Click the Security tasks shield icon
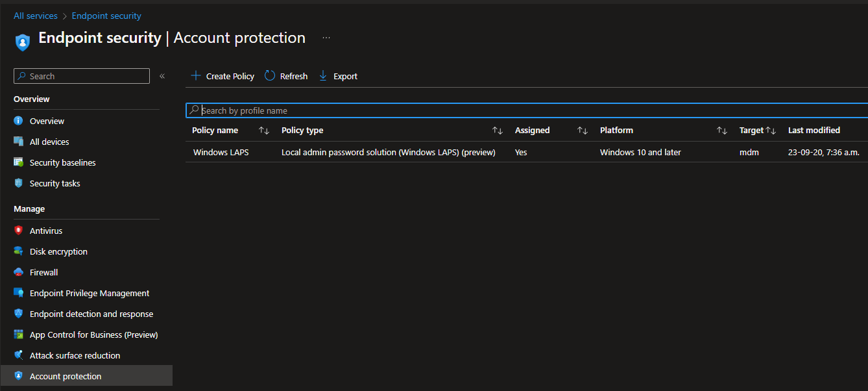Image resolution: width=868 pixels, height=391 pixels. pyautogui.click(x=18, y=183)
